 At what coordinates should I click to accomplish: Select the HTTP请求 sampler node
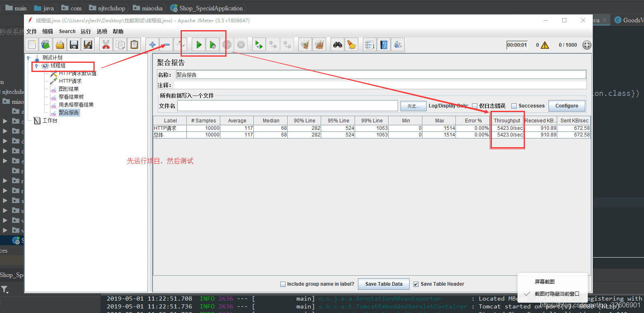point(70,81)
